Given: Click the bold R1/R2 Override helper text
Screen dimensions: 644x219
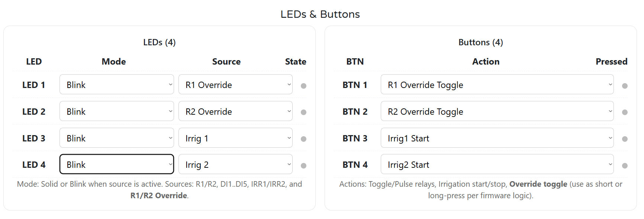Looking at the screenshot, I should (x=158, y=195).
